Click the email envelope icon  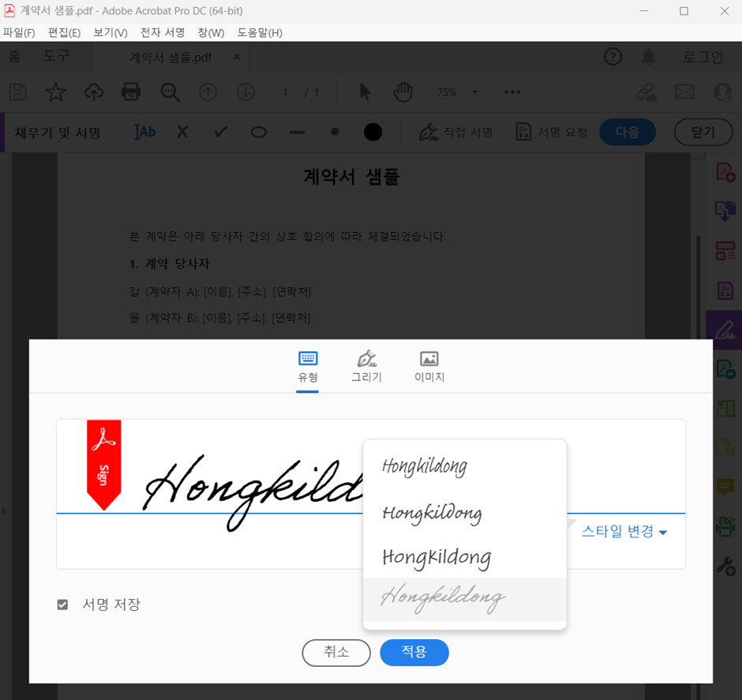pos(684,92)
